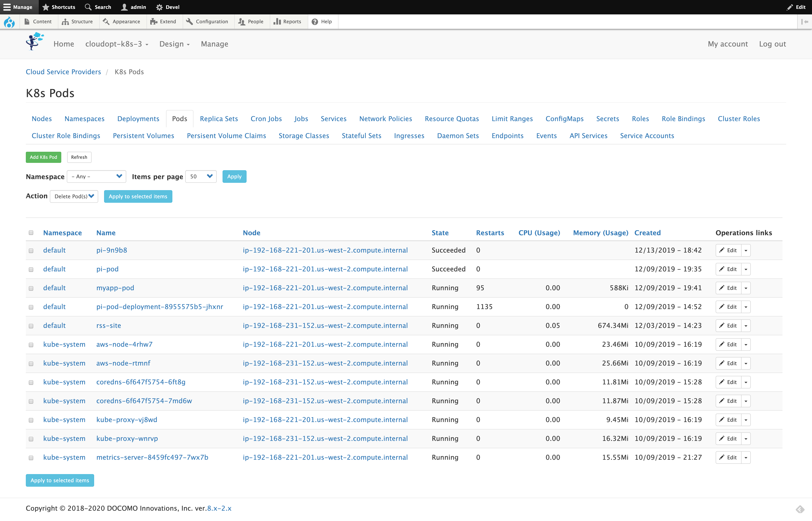
Task: Switch to the Deployments tab
Action: [x=138, y=119]
